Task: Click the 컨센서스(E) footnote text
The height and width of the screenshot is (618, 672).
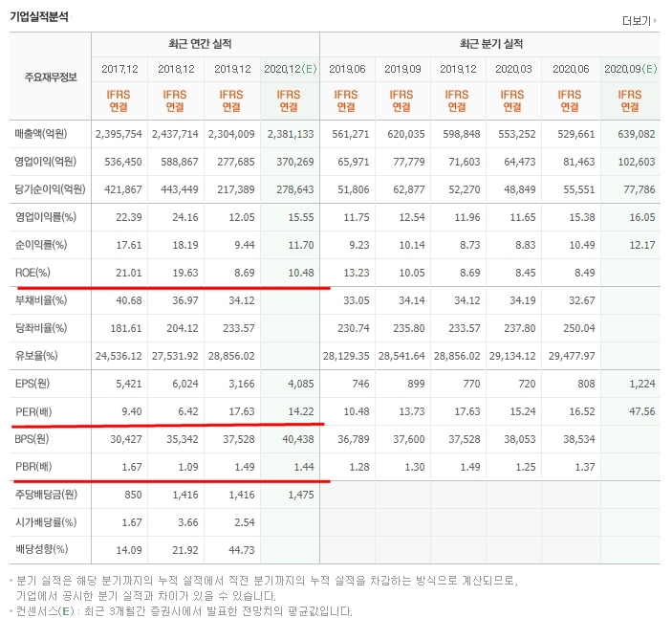Action: (184, 610)
